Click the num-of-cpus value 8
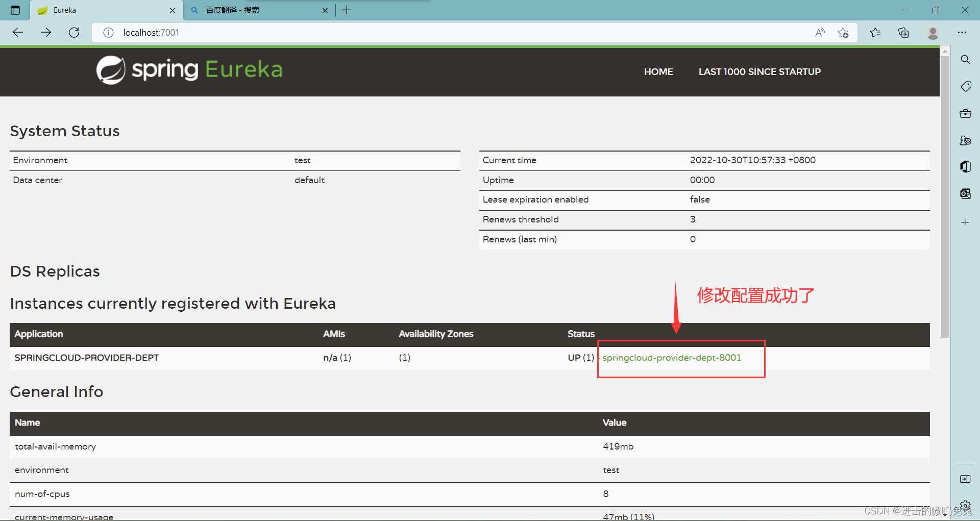This screenshot has height=521, width=980. [606, 494]
